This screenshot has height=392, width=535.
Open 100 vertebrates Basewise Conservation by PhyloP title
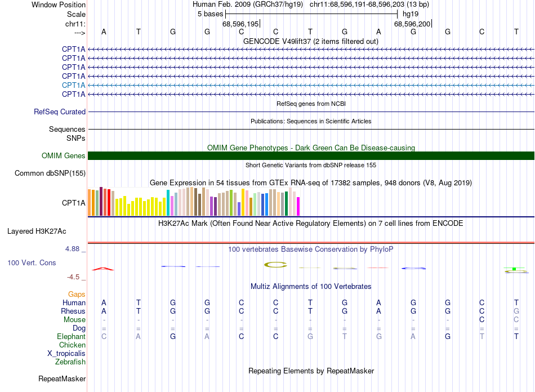click(311, 250)
